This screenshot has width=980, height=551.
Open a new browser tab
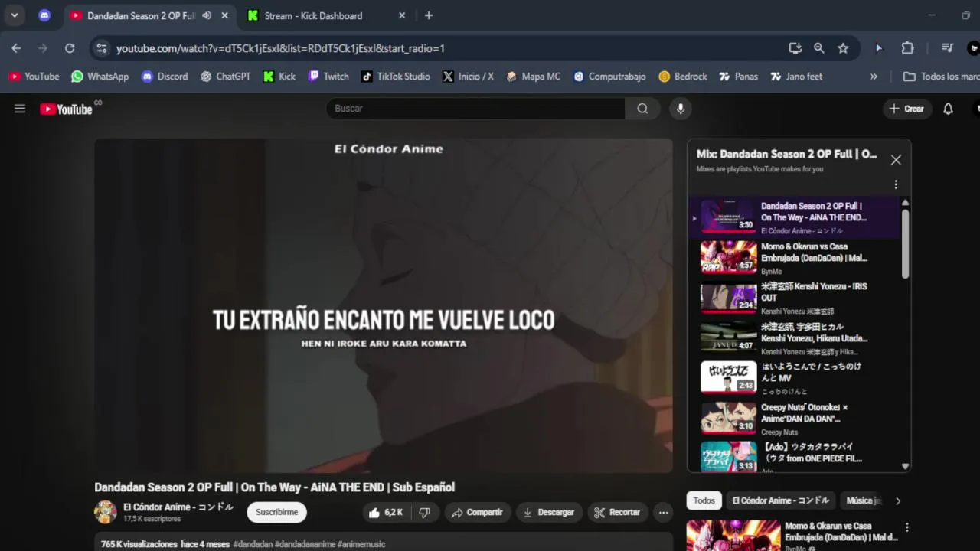(429, 15)
